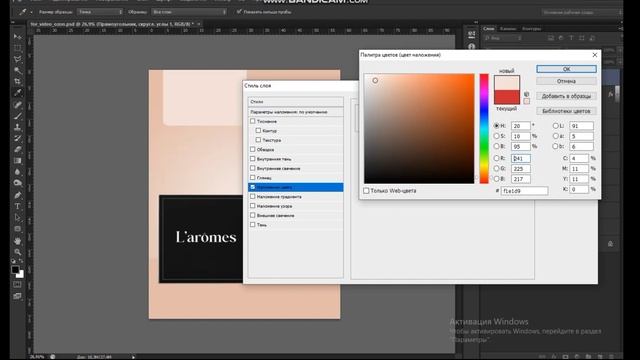The height and width of the screenshot is (360, 640).
Task: Click the Отмена button in color picker
Action: click(566, 81)
